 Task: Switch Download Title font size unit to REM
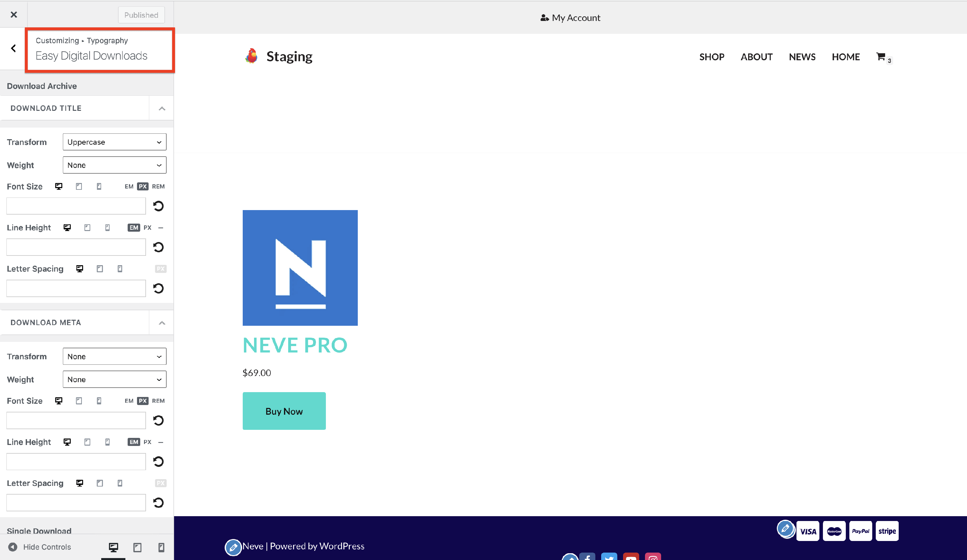tap(158, 187)
